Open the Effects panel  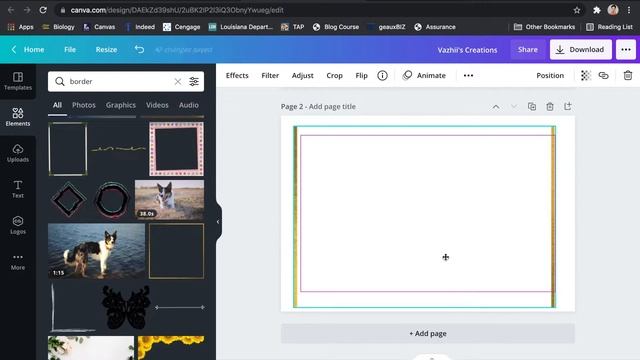(x=237, y=76)
